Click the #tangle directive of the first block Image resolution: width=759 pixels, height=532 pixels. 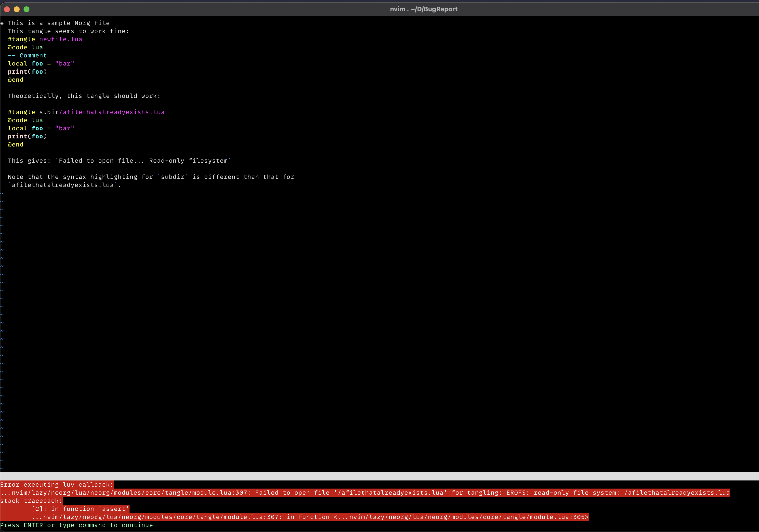[22, 39]
